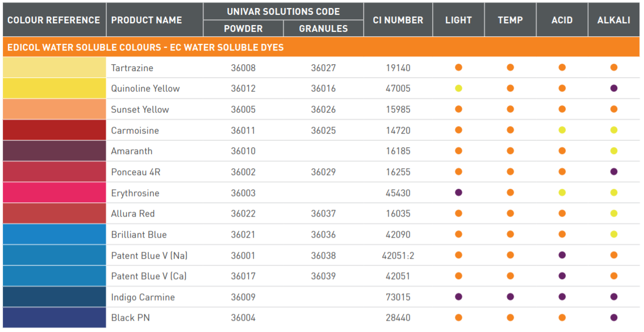Click the orange ACID dot for Amaranth
This screenshot has width=644, height=332.
point(562,151)
